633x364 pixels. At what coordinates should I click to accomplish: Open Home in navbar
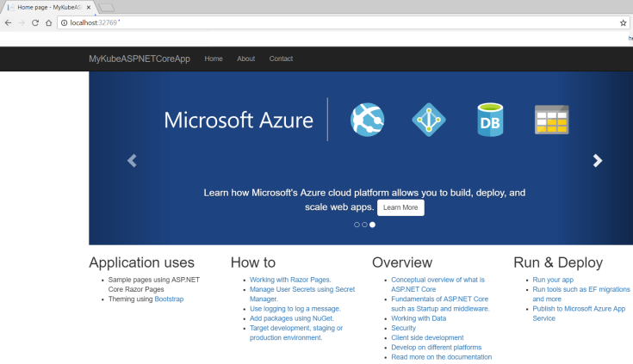tap(214, 59)
